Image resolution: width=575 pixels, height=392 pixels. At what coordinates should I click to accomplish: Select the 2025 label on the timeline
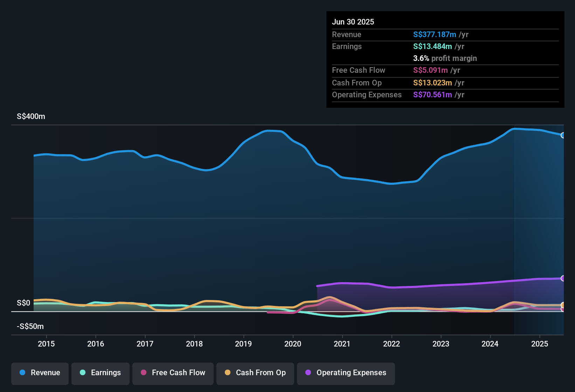[540, 344]
